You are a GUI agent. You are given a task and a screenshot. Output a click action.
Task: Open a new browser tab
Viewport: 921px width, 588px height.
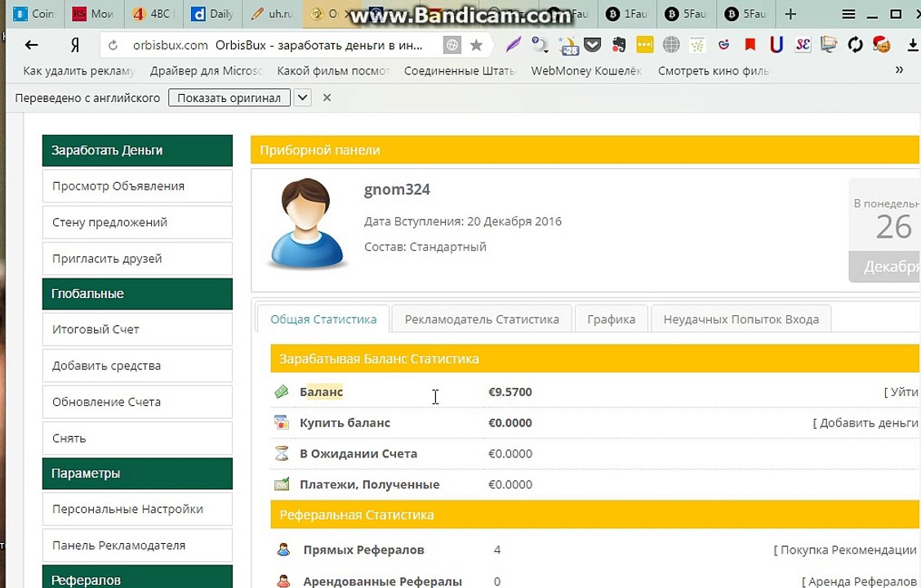coord(790,14)
